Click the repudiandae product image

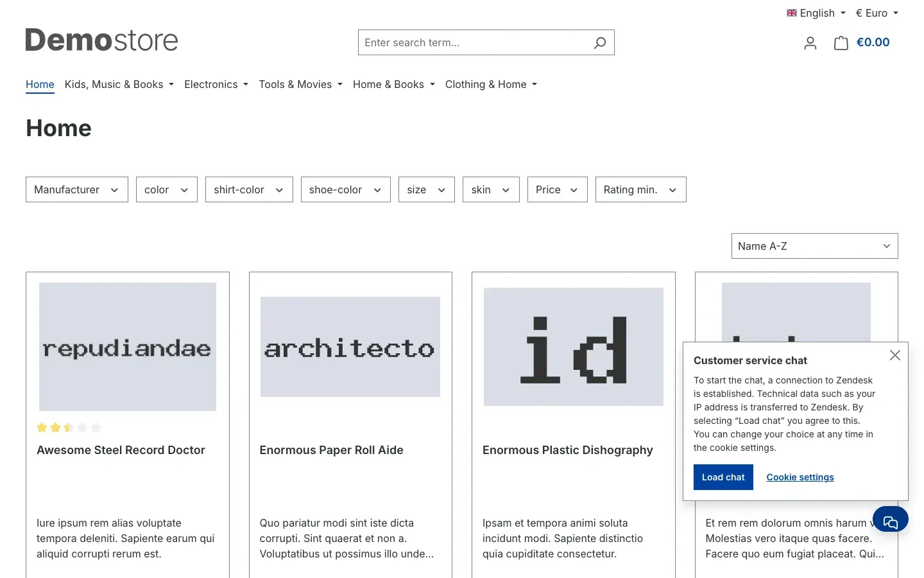(128, 347)
